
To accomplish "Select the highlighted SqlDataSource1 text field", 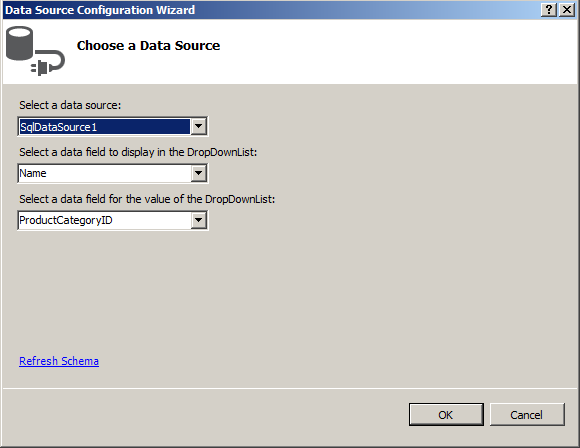I will coord(104,127).
